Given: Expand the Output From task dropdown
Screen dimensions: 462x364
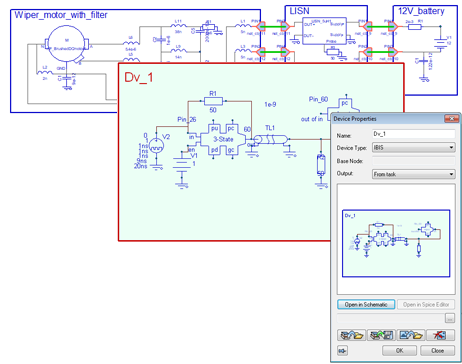Looking at the screenshot, I should click(x=413, y=174).
